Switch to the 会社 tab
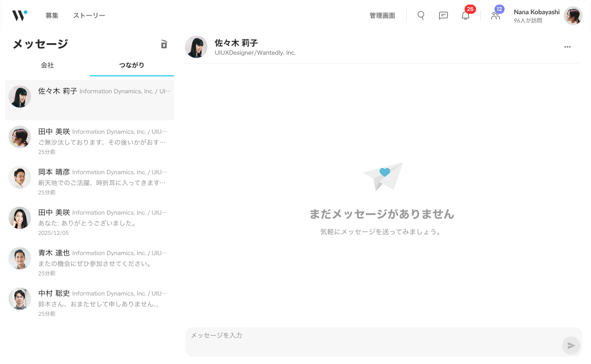591x364 pixels. point(47,65)
